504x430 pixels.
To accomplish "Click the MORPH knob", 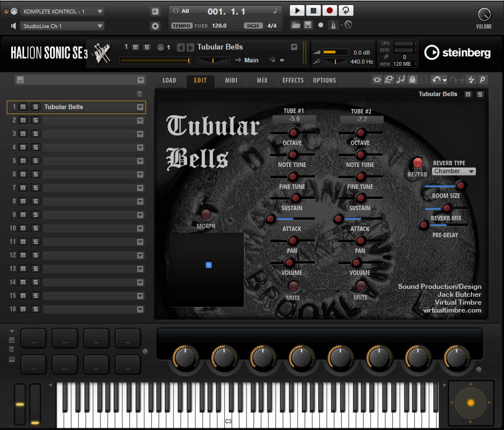I will [206, 214].
